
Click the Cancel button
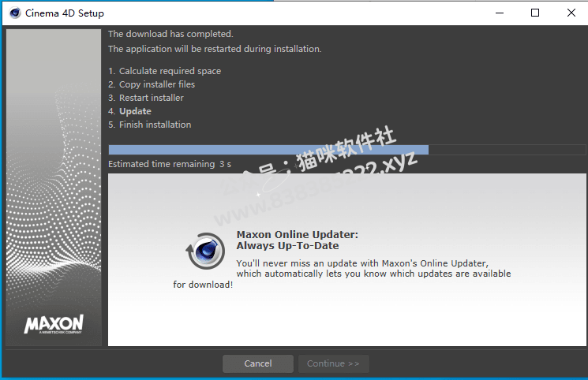click(x=257, y=363)
